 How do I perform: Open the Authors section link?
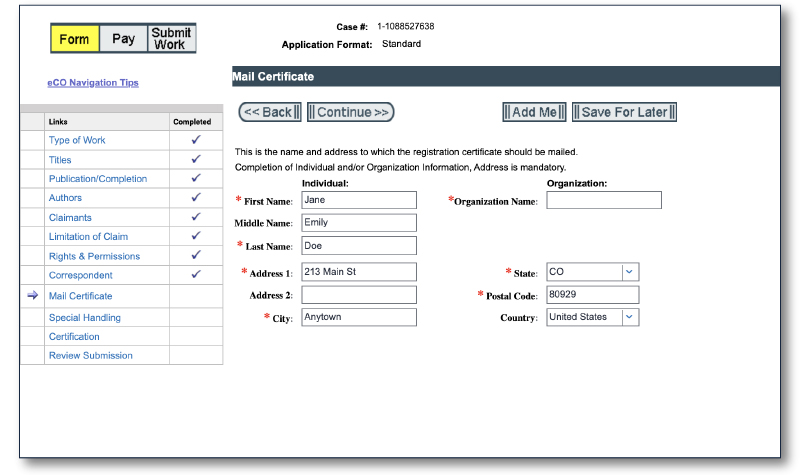point(66,198)
